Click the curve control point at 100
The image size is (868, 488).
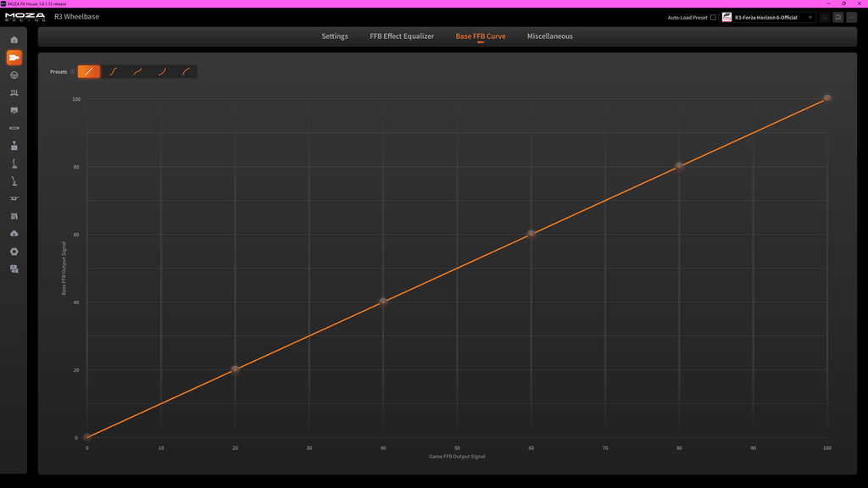pyautogui.click(x=827, y=98)
